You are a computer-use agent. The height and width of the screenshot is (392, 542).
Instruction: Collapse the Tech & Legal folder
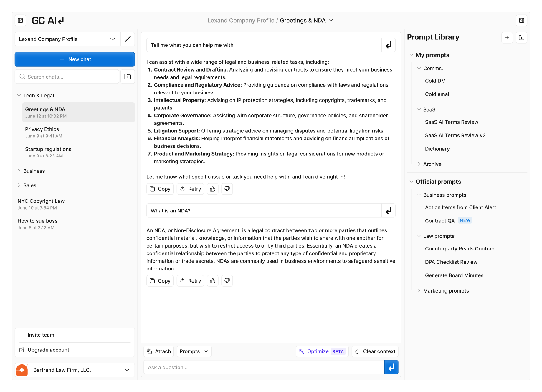pos(19,95)
